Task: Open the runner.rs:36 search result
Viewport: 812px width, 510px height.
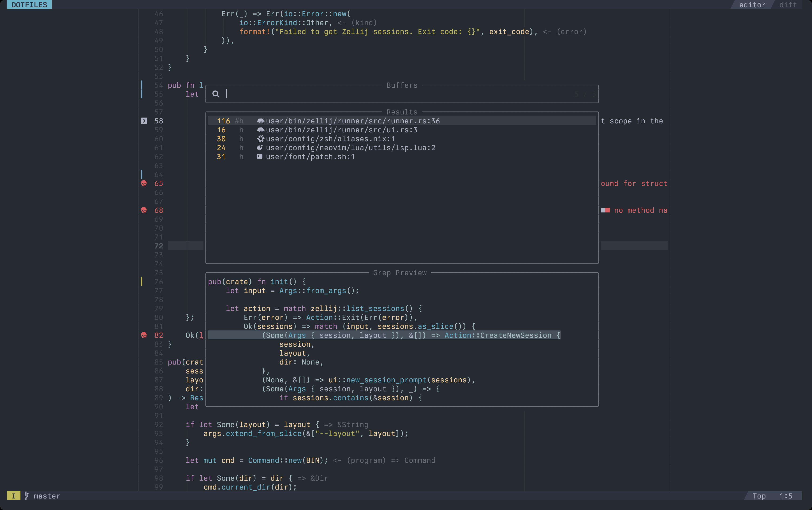Action: [x=352, y=121]
